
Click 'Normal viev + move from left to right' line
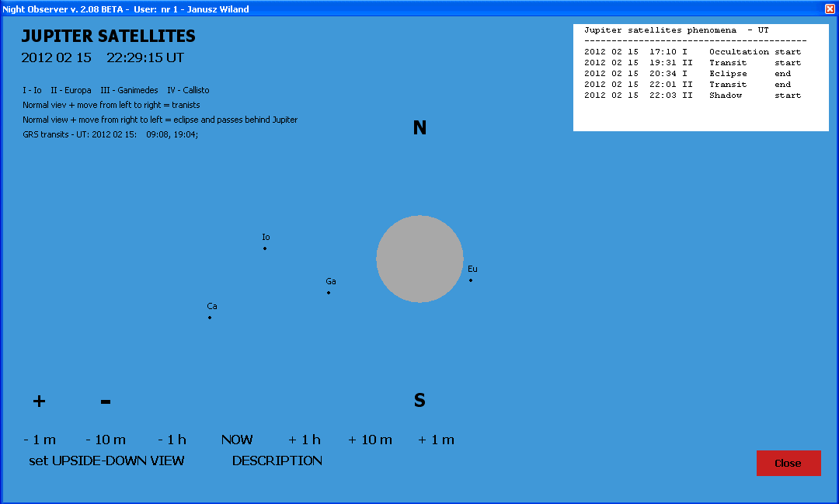(x=111, y=105)
